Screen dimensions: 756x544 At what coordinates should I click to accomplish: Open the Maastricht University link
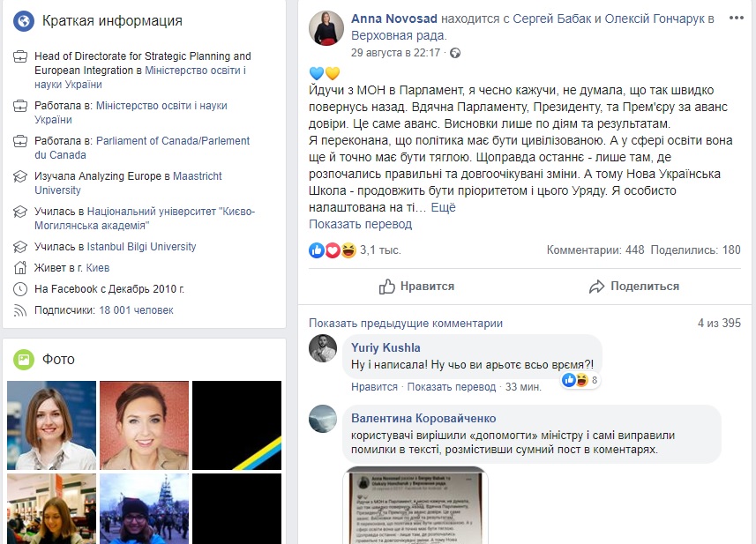tap(128, 183)
